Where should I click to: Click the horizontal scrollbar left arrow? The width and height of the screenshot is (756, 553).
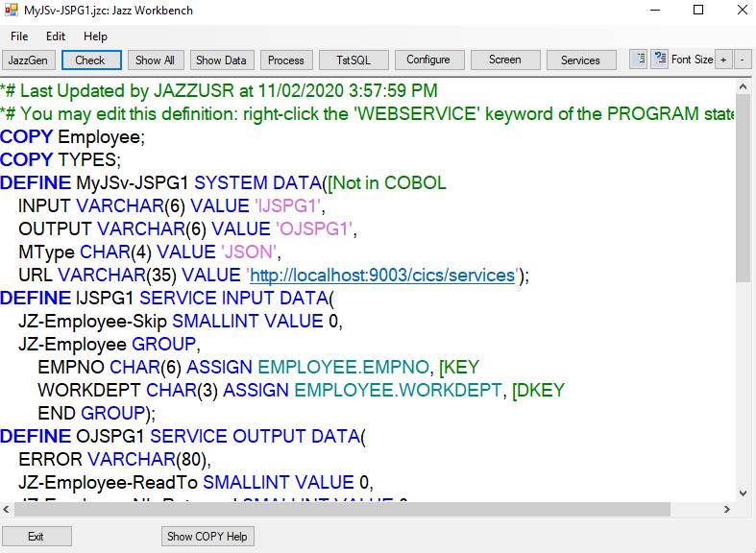click(6, 509)
